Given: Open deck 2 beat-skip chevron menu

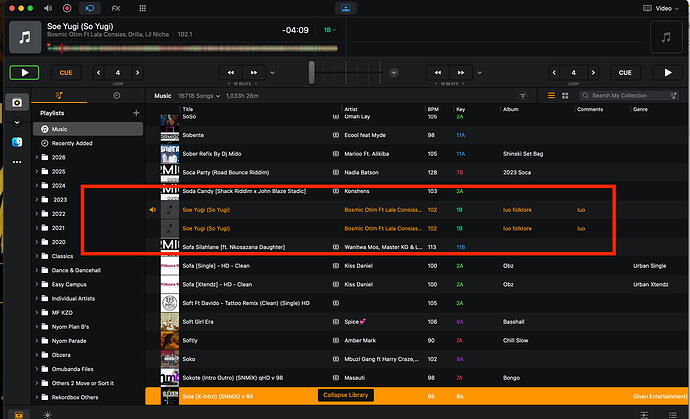Looking at the screenshot, I should coord(480,73).
